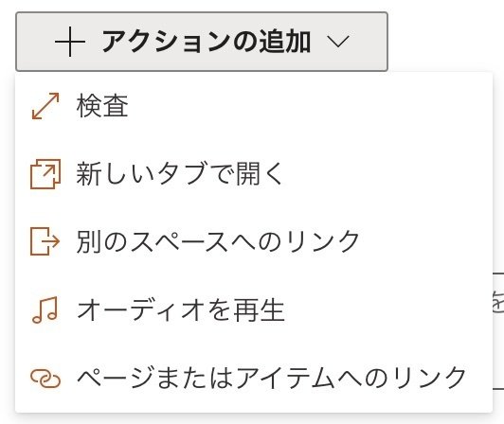Click the exit-arrow icon for 別のスペースへのリンク
The image size is (504, 424).
[x=45, y=241]
